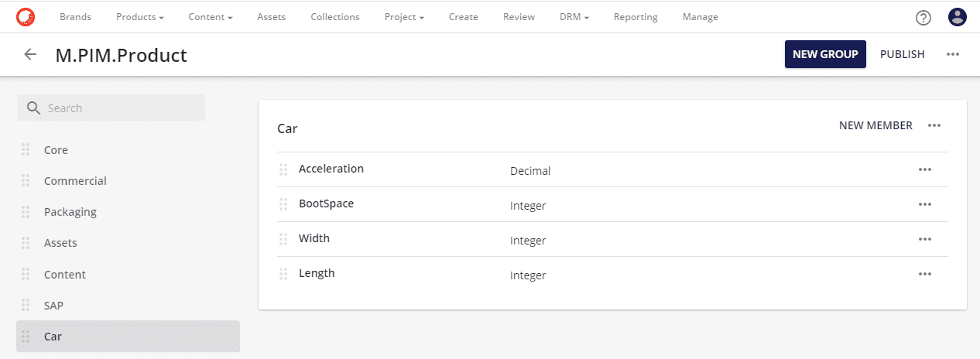This screenshot has width=980, height=359.
Task: Expand the DRM dropdown menu
Action: click(574, 17)
